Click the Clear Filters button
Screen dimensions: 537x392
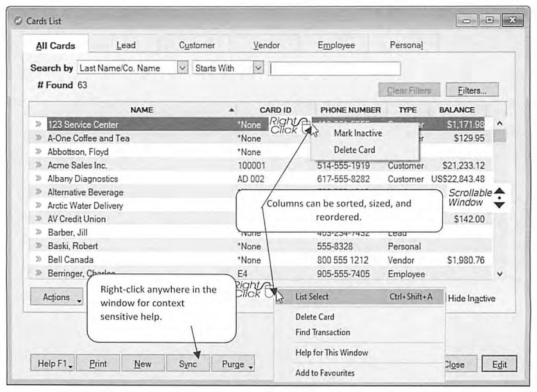[409, 90]
